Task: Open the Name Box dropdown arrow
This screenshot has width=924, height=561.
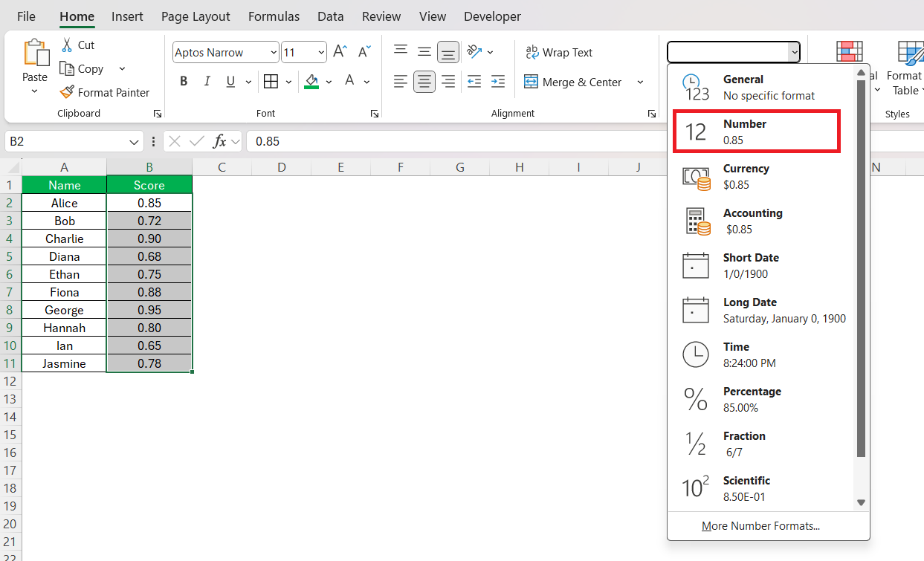Action: (x=134, y=141)
